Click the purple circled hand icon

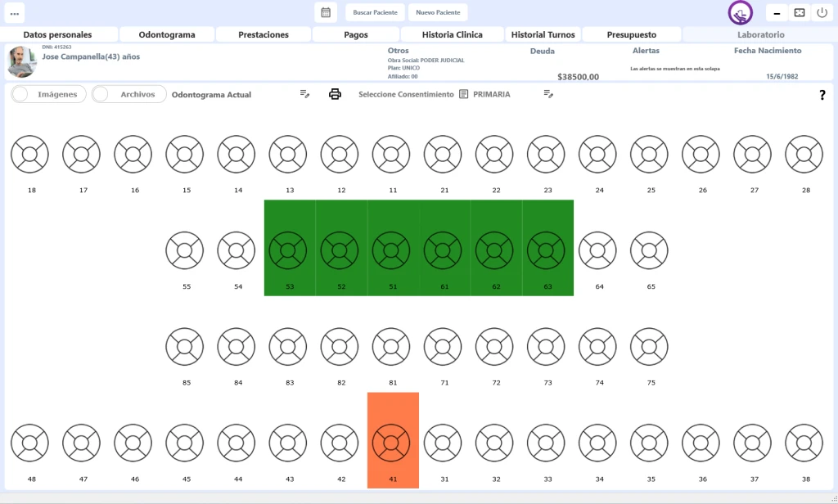(741, 13)
